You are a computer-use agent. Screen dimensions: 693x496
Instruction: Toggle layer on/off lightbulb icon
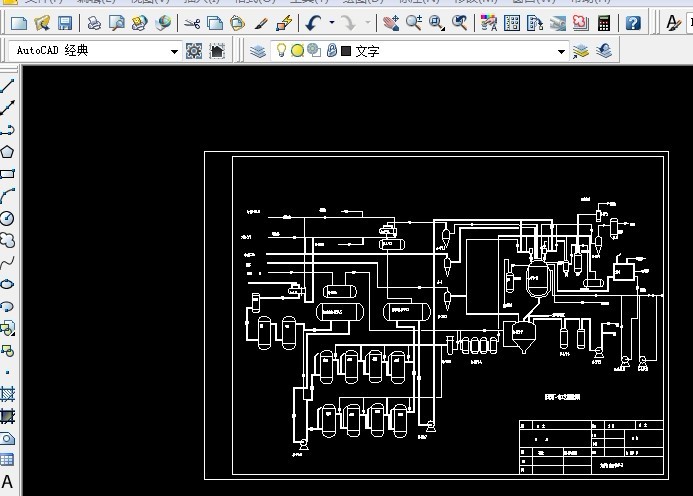(x=282, y=51)
